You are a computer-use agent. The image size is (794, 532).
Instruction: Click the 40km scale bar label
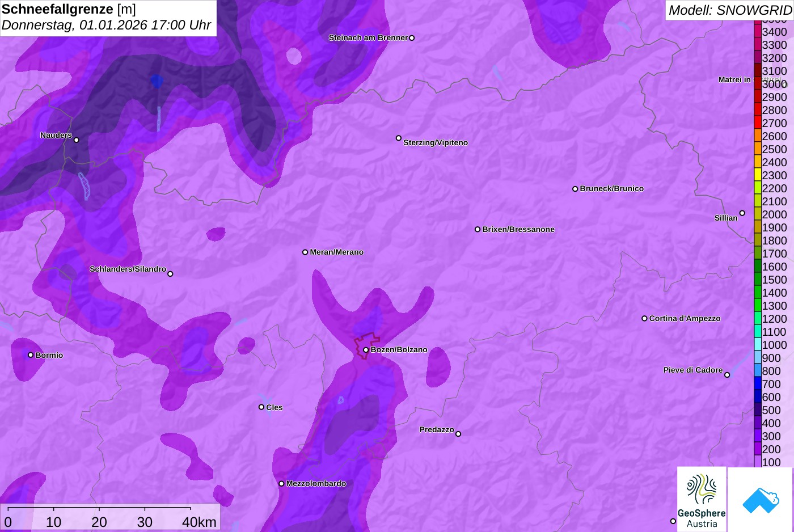[x=199, y=522]
